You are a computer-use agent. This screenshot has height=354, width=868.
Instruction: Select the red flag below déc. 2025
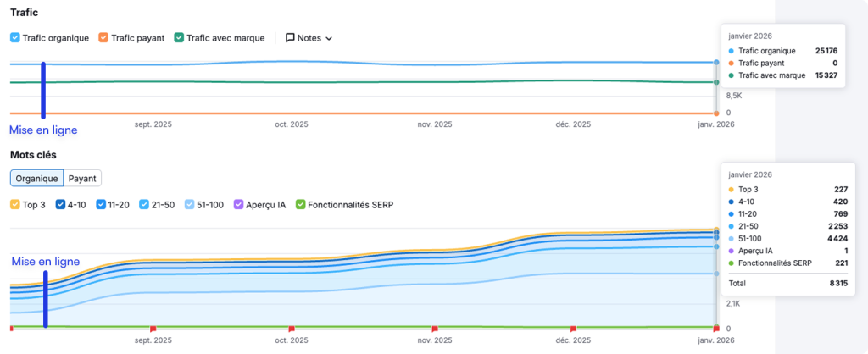coord(574,327)
